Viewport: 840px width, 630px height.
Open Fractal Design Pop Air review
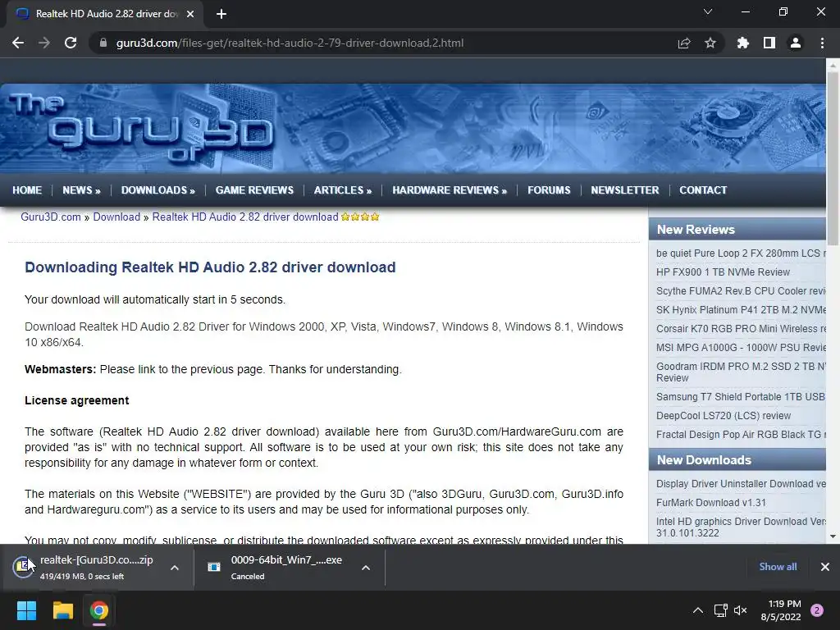tap(741, 435)
